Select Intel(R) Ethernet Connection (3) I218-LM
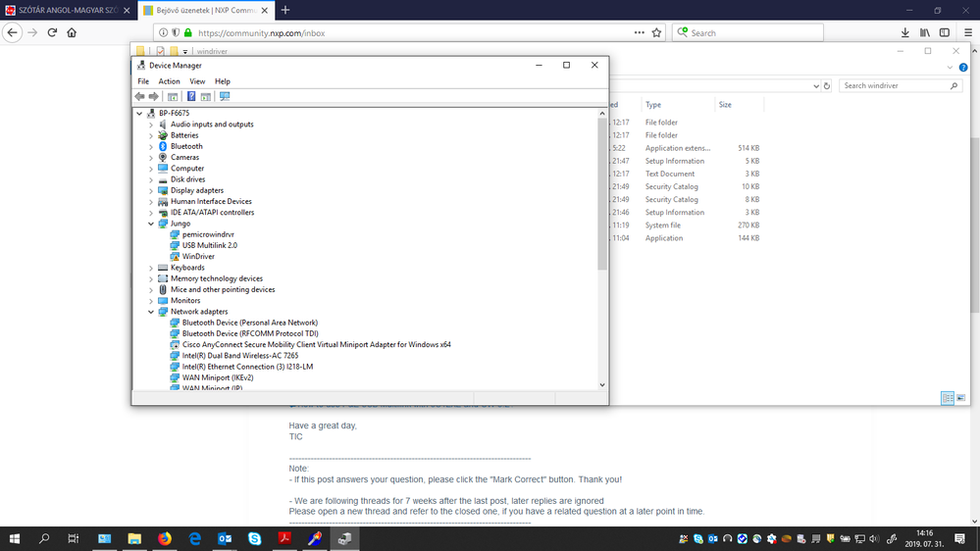This screenshot has width=980, height=551. (x=247, y=367)
